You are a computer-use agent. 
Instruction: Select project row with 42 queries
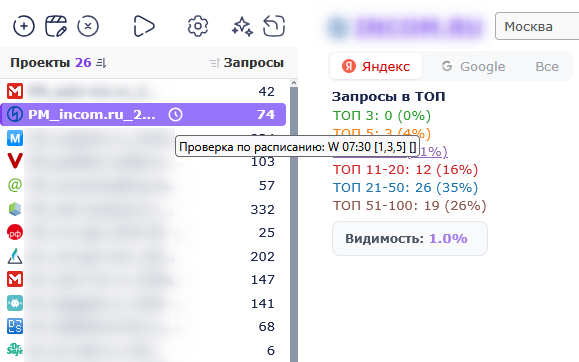pyautogui.click(x=143, y=91)
